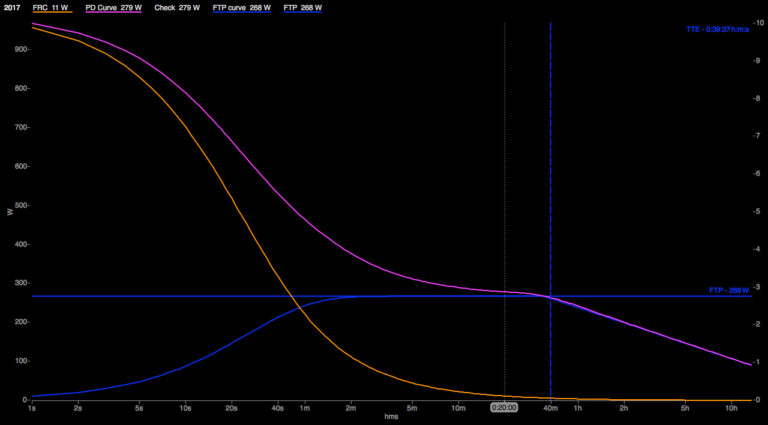Toggle the PD Curve 279 W legend entry
Screen dimensions: 768x425
click(113, 7)
